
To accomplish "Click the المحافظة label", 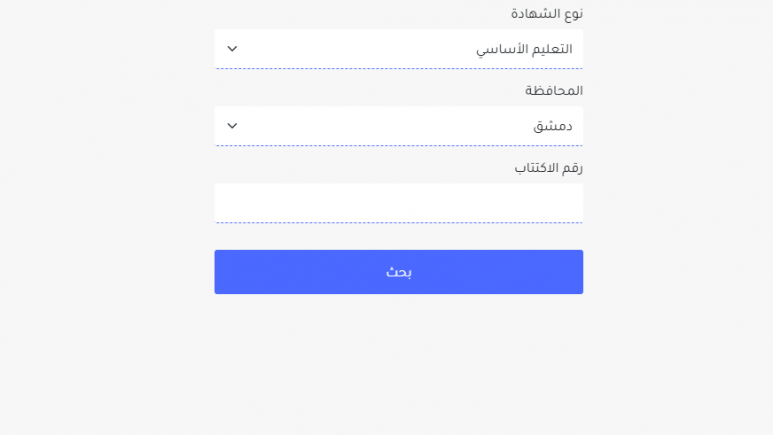I will pos(554,91).
